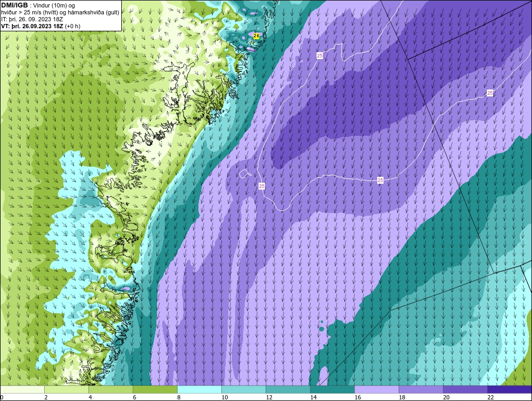Click the legend scale number 8

point(179,398)
